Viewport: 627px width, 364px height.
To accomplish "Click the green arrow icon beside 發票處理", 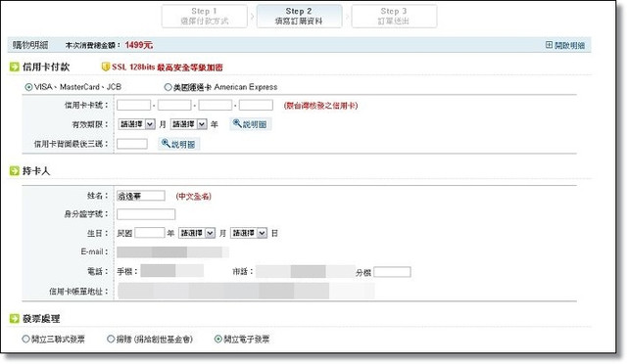I will [x=15, y=318].
